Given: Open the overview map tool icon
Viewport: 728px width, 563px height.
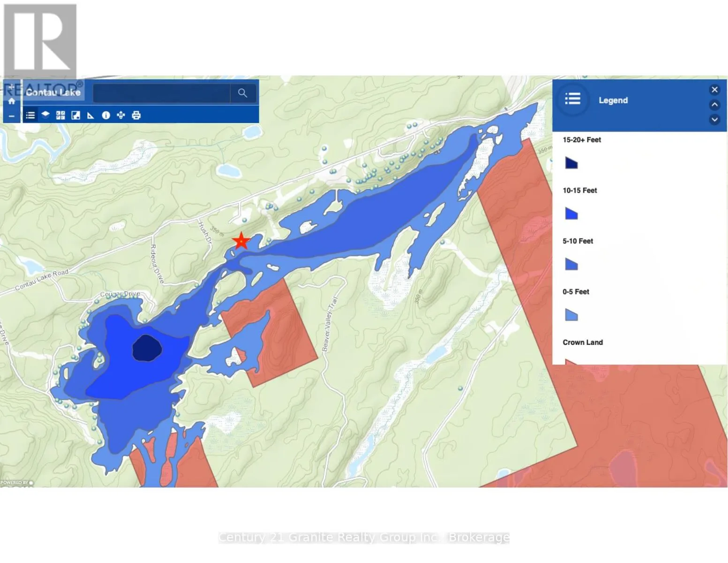Looking at the screenshot, I should coord(75,115).
